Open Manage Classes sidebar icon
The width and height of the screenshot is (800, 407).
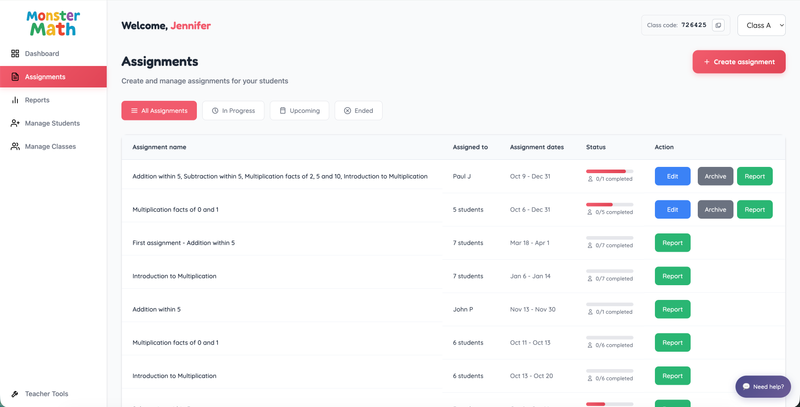[x=15, y=146]
